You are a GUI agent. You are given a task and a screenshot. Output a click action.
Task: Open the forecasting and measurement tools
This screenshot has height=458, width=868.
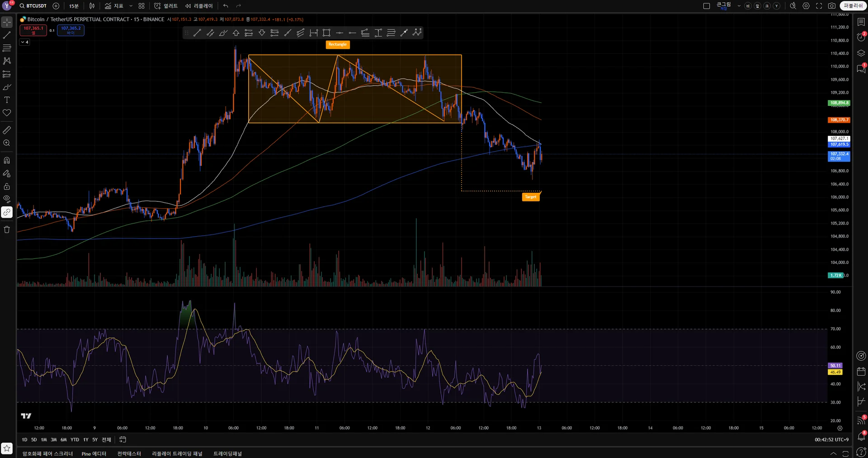[7, 74]
